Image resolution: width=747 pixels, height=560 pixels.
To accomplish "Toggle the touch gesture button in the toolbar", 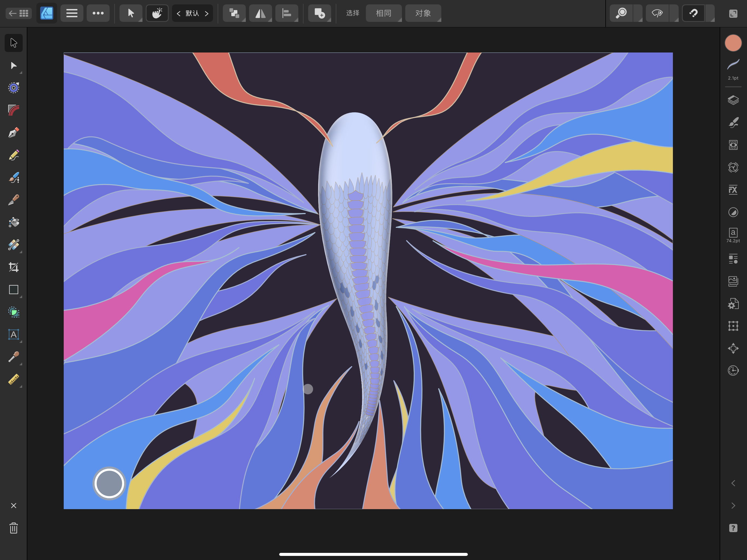I will coord(157,13).
